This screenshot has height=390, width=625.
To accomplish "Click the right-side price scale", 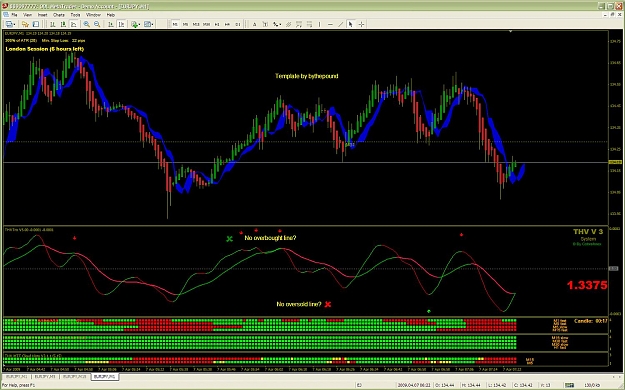I will [x=614, y=128].
